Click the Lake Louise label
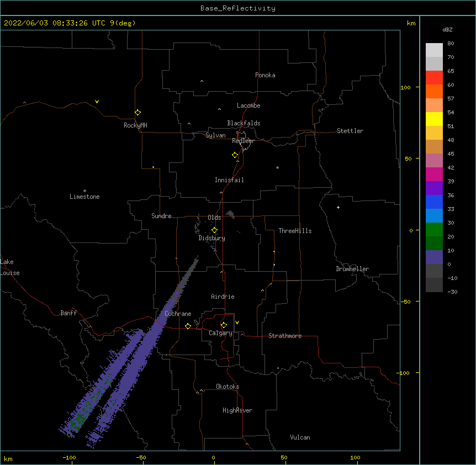The width and height of the screenshot is (476, 465). 10,267
